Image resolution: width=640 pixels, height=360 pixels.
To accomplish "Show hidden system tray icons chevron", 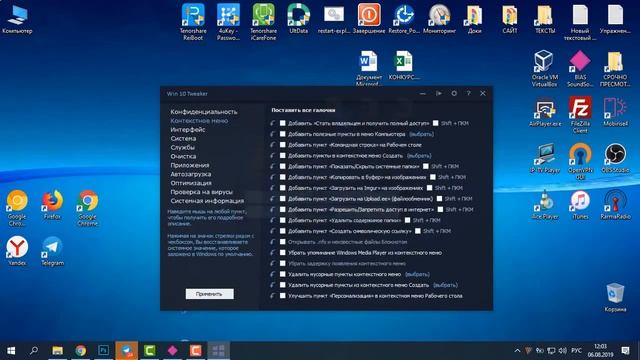I will coord(517,351).
